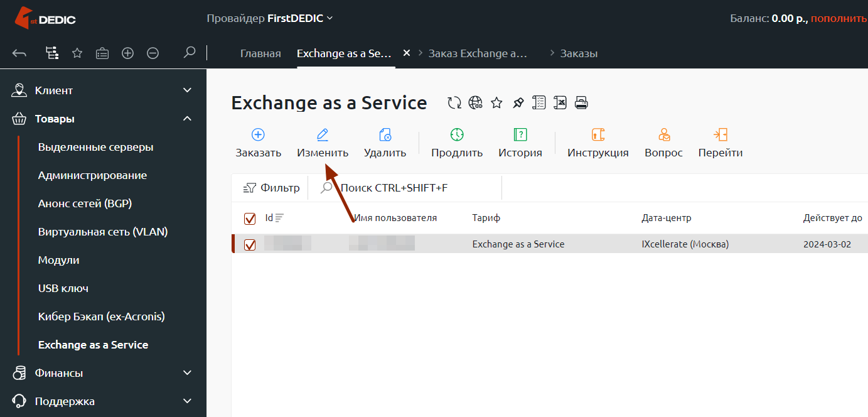Click Изменить edit button
Image resolution: width=868 pixels, height=417 pixels.
coord(323,143)
